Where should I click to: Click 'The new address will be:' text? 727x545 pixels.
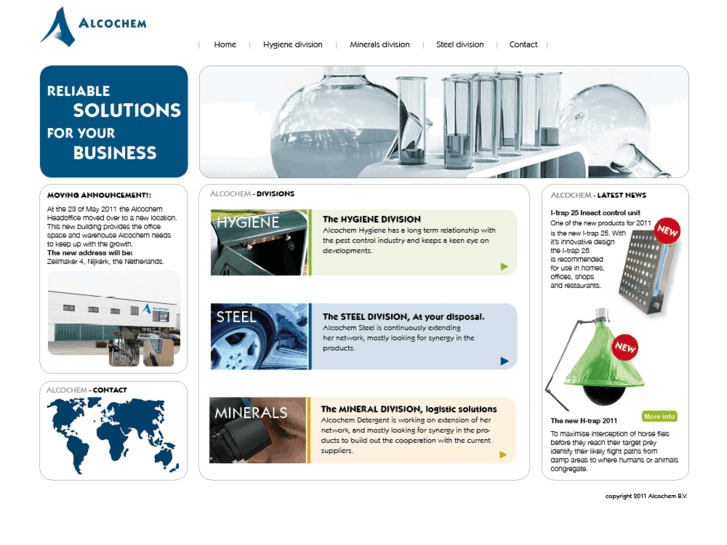pos(89,253)
